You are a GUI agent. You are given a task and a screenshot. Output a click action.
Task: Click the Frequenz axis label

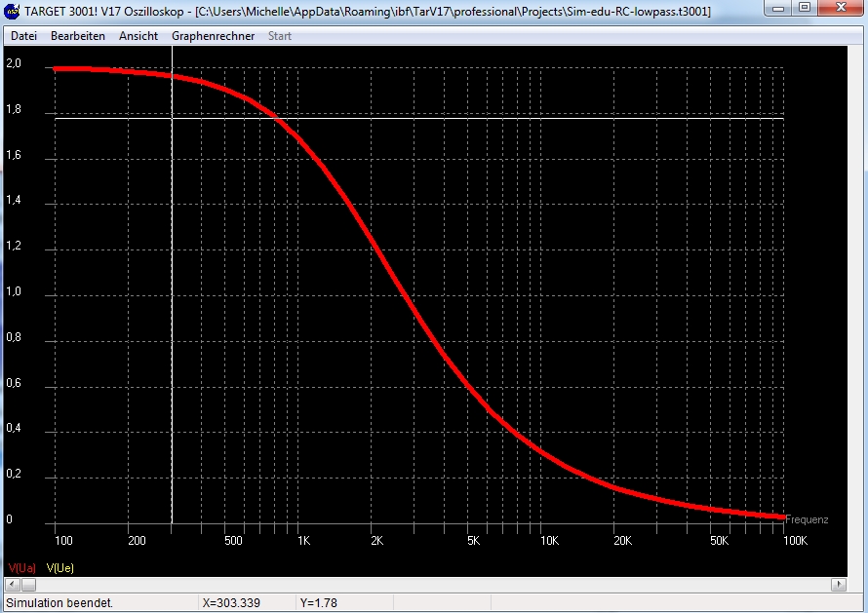click(808, 520)
